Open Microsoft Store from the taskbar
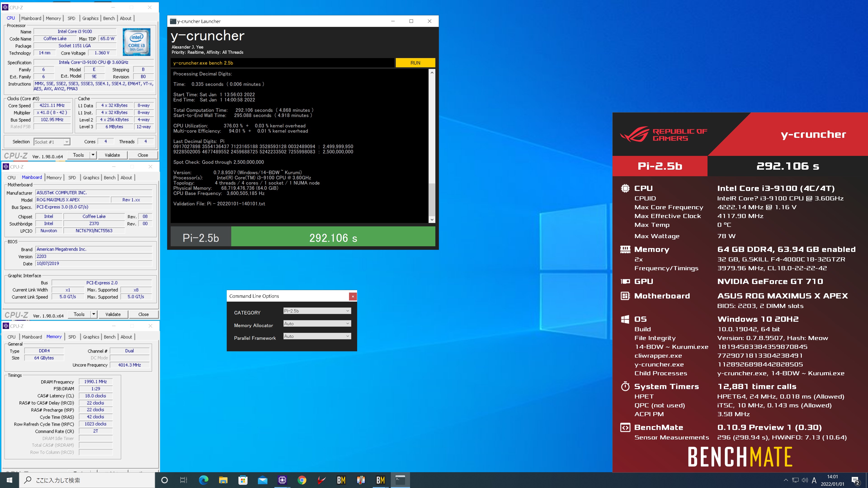The width and height of the screenshot is (868, 488). tap(243, 480)
